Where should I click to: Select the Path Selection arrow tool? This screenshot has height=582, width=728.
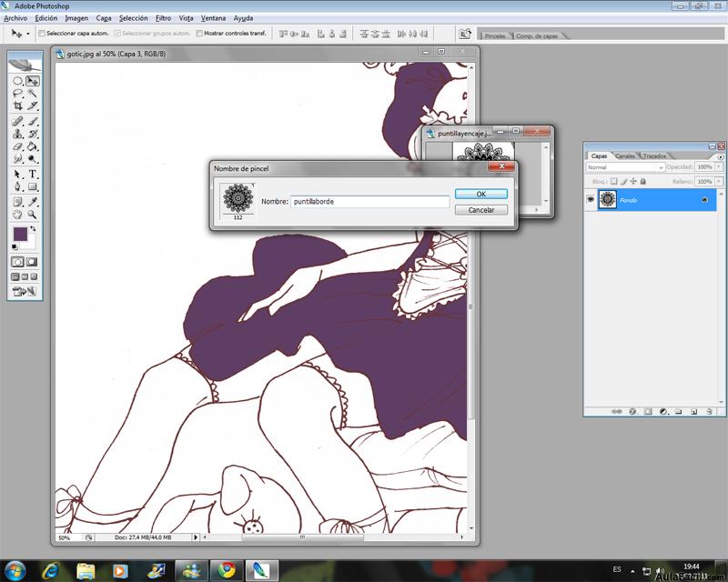coord(17,175)
